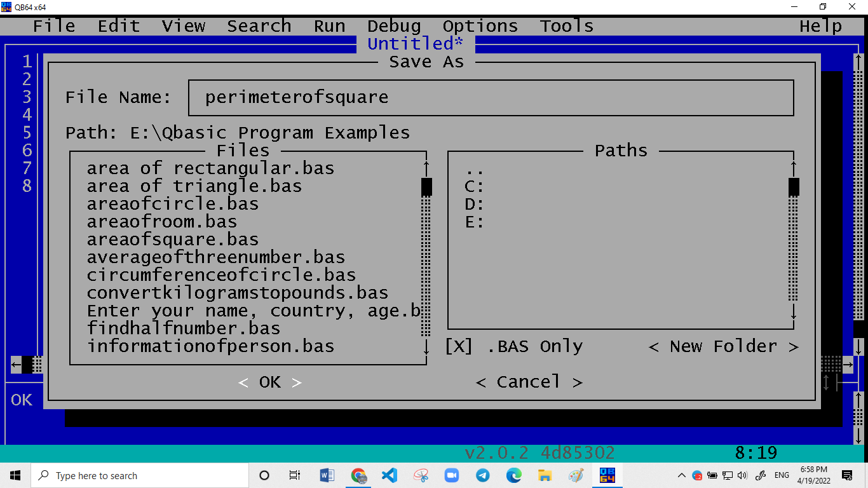
Task: Open Zoom from the taskbar
Action: coord(452,475)
